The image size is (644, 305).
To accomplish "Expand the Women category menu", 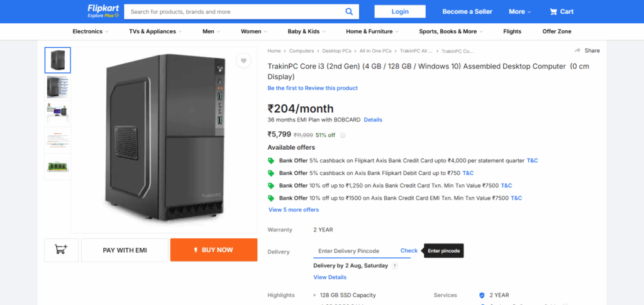I will click(254, 31).
